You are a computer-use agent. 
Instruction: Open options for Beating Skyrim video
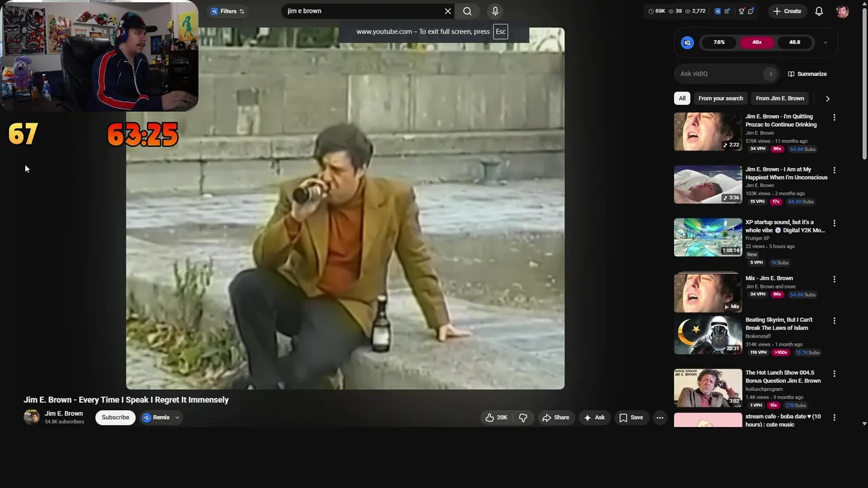[x=834, y=321]
